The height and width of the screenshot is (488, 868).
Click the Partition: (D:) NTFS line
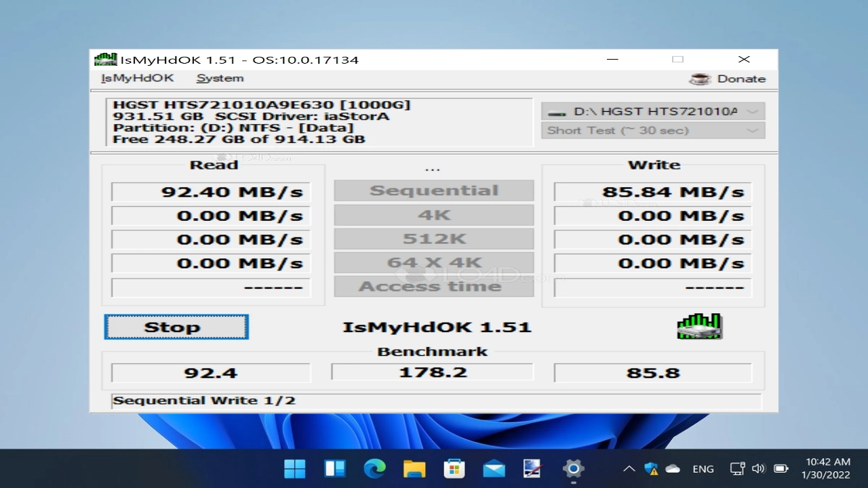coord(233,127)
